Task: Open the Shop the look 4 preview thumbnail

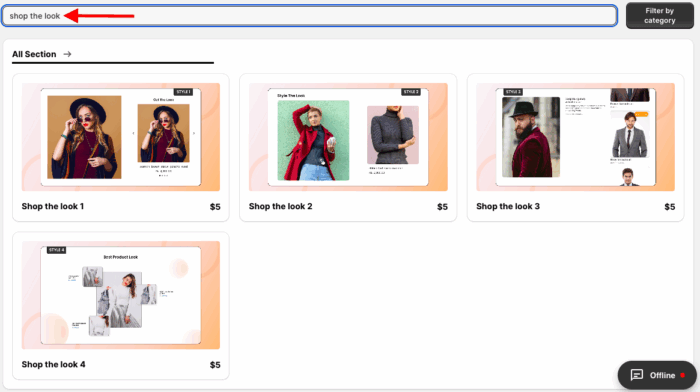Action: [x=121, y=295]
